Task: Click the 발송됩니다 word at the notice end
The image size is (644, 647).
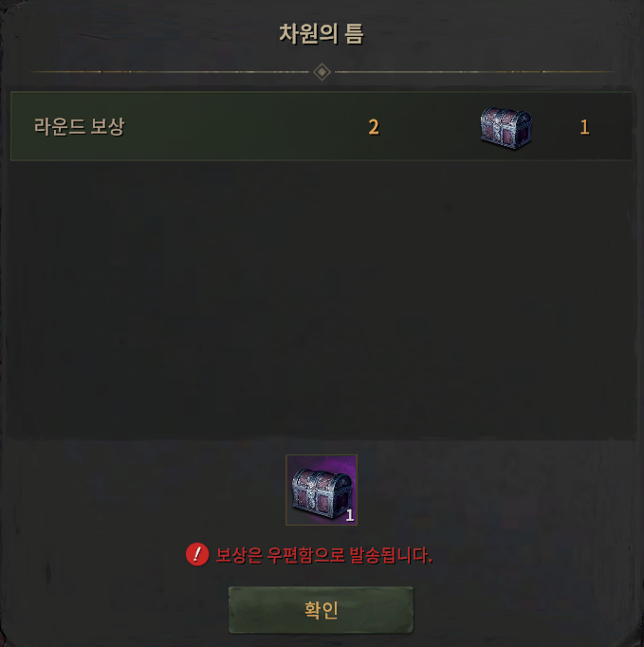Action: [x=390, y=555]
